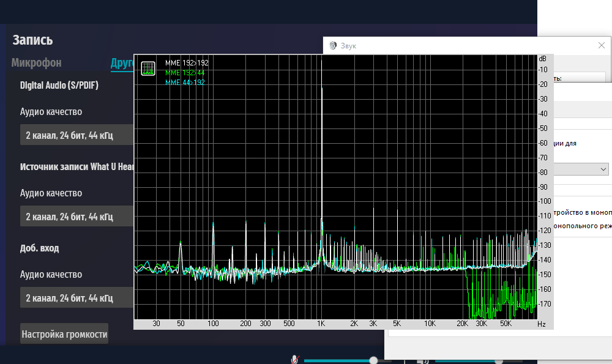Close the Звук dialog window
Image resolution: width=612 pixels, height=364 pixels.
(x=601, y=46)
